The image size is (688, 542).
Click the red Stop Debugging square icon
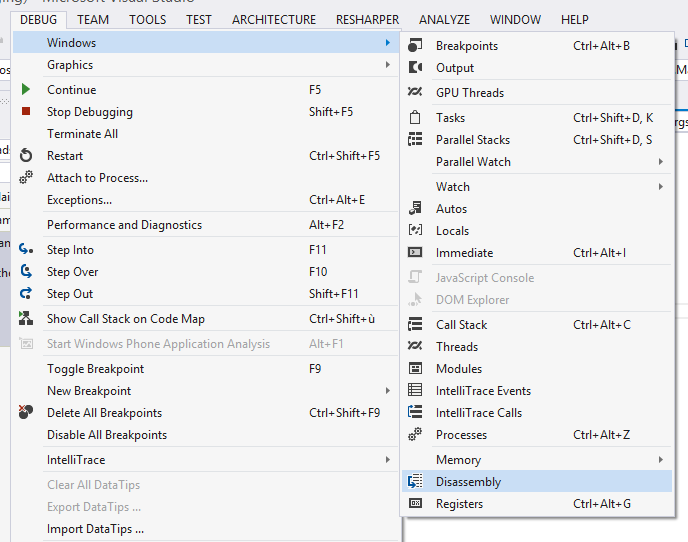[26, 111]
